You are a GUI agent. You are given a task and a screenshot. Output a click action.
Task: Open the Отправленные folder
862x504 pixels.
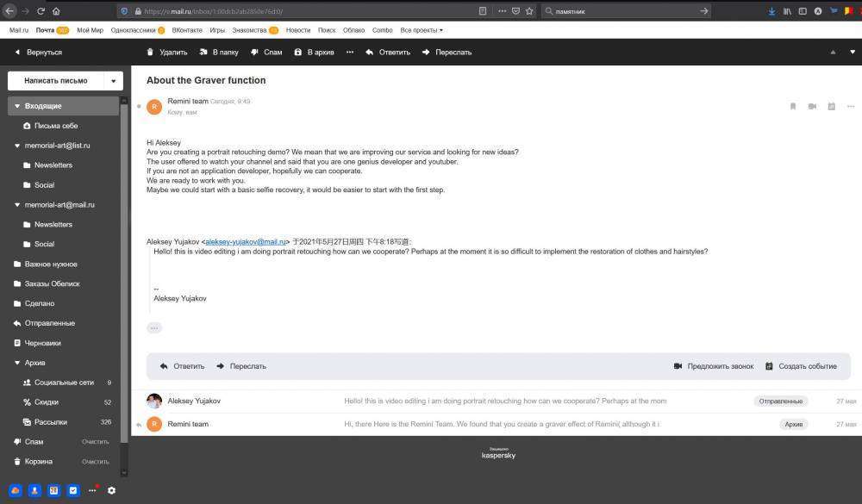(49, 323)
